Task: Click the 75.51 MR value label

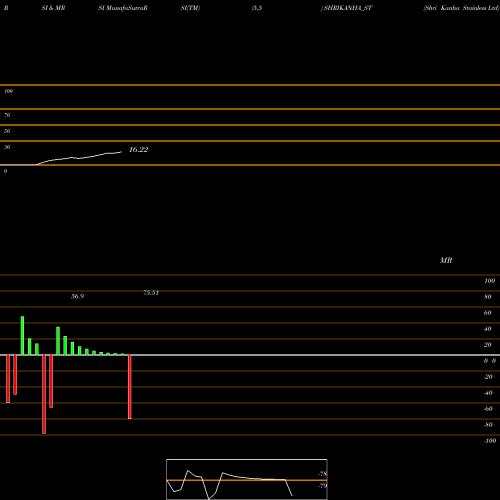Action: click(151, 293)
